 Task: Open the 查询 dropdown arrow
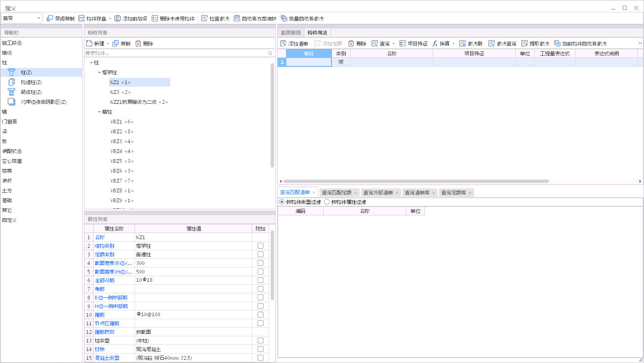[x=393, y=44]
